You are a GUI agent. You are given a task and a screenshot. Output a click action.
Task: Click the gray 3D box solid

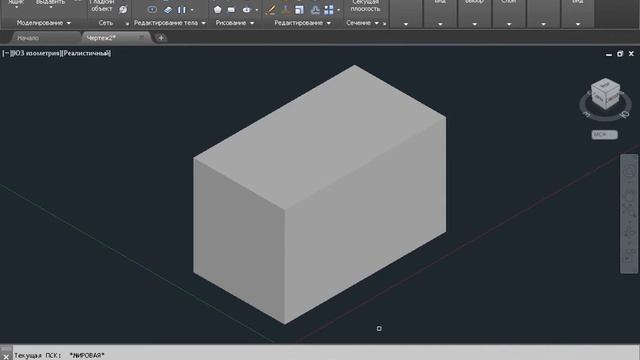[320, 195]
